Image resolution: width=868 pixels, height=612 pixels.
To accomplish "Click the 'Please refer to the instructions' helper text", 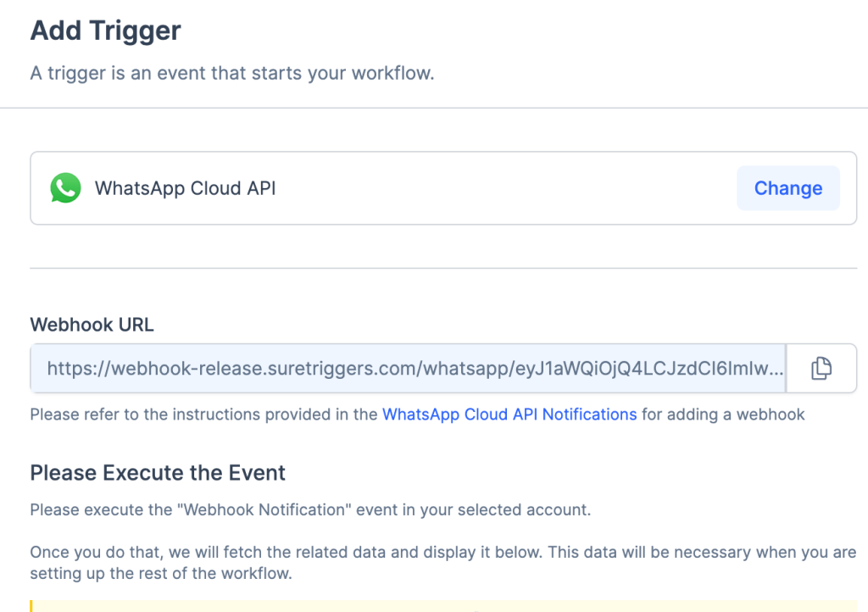I will (x=205, y=414).
